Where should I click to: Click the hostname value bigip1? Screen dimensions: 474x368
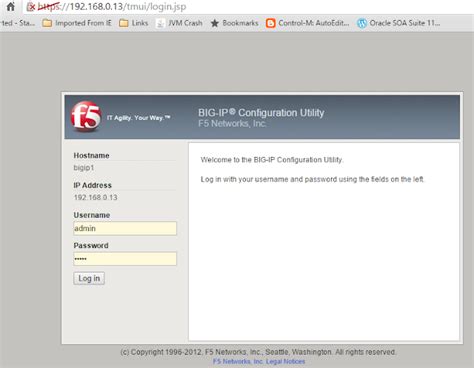point(84,168)
